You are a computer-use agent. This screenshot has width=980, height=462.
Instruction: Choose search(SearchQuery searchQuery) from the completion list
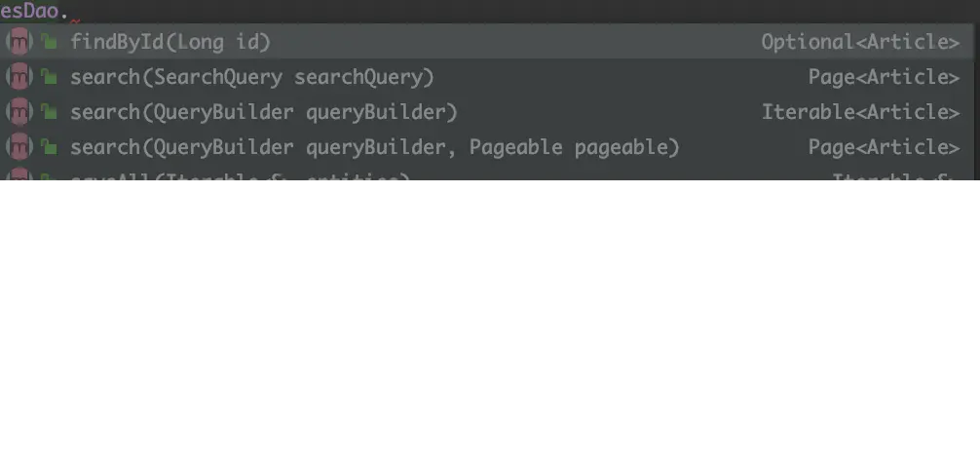click(251, 77)
